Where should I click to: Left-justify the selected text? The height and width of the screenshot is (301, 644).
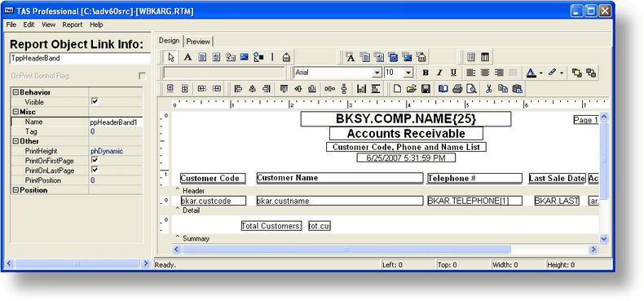point(470,73)
